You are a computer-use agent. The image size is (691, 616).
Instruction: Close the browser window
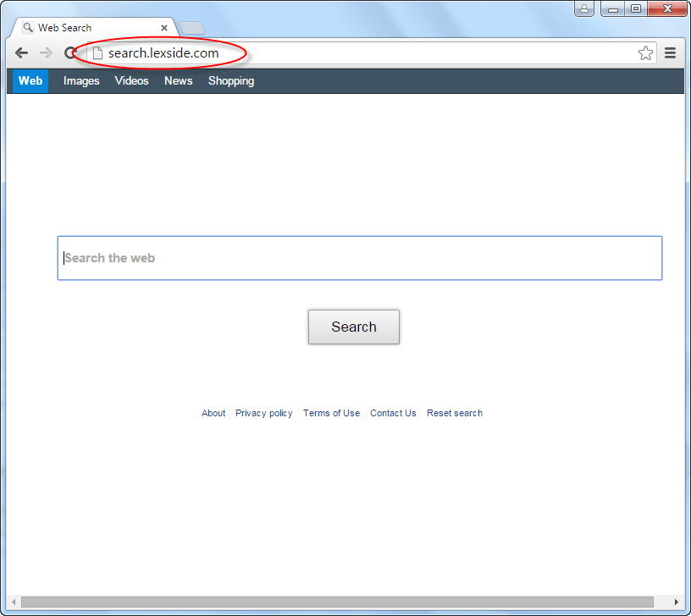point(667,8)
